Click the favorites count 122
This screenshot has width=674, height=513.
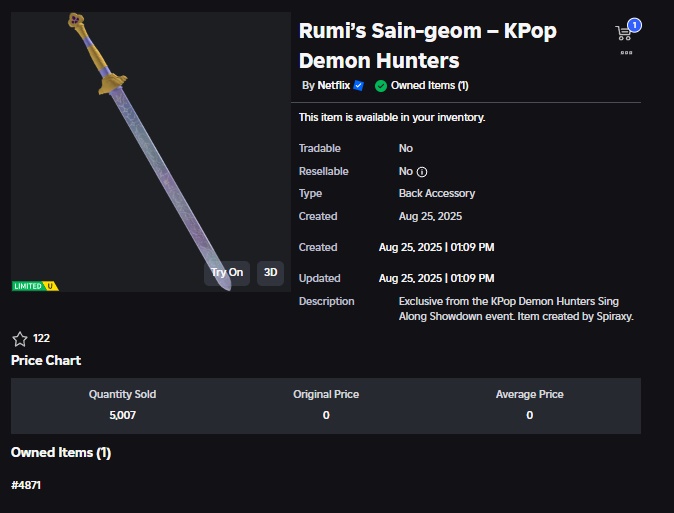click(41, 338)
